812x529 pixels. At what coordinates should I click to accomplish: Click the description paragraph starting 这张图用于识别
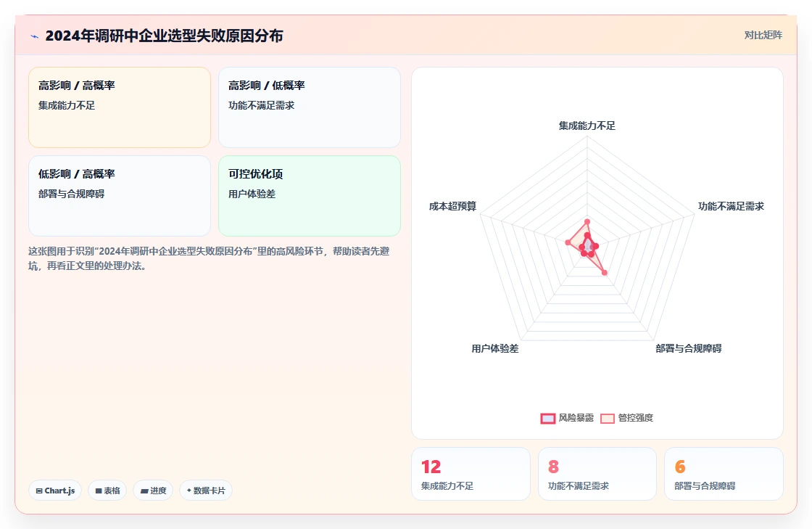(x=209, y=258)
